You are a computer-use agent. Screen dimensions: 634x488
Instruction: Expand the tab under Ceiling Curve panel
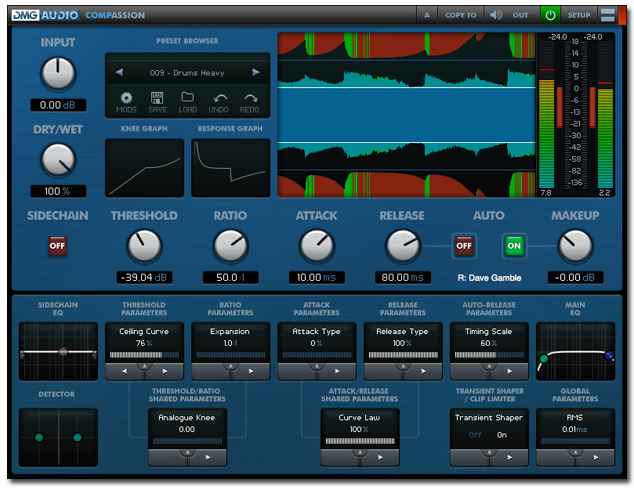pos(144,367)
